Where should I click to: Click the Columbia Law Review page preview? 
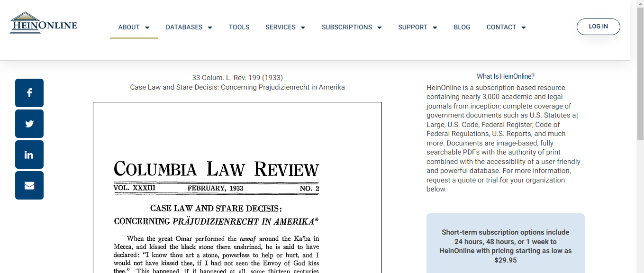click(237, 187)
